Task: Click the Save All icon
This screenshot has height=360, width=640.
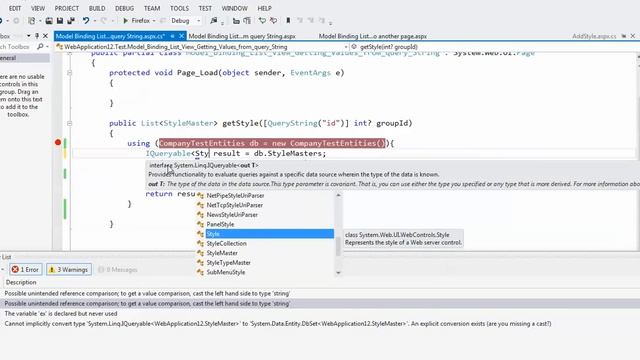Action: coord(71,20)
